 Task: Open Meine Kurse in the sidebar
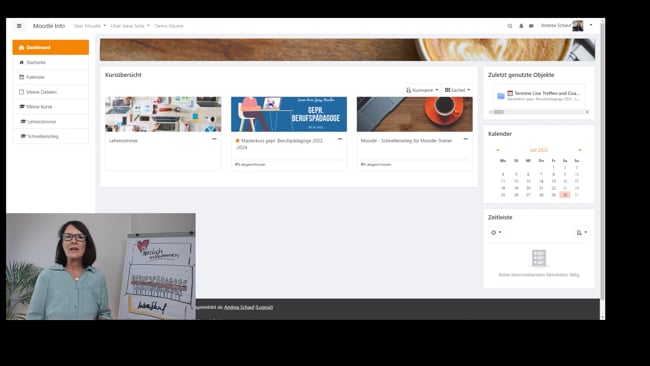click(x=51, y=107)
